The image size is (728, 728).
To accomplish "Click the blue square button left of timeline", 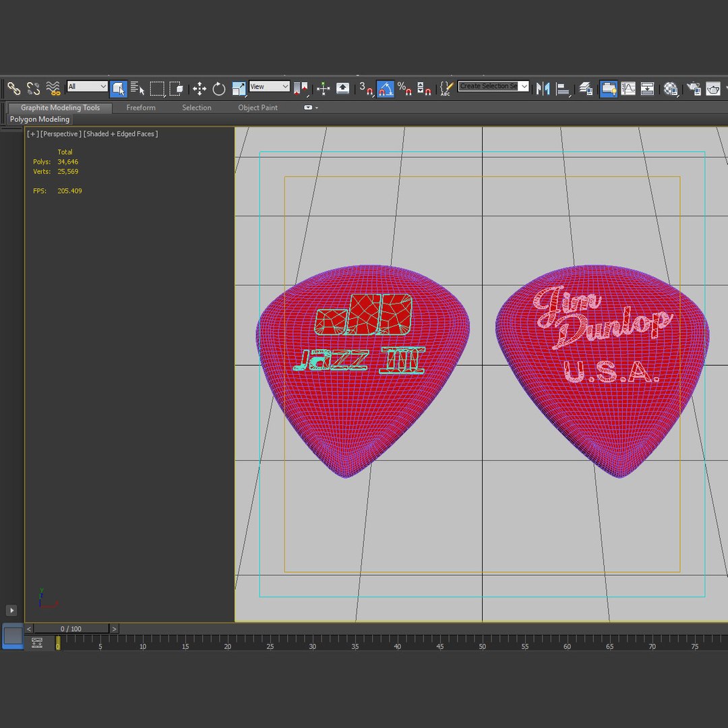I will (x=13, y=636).
